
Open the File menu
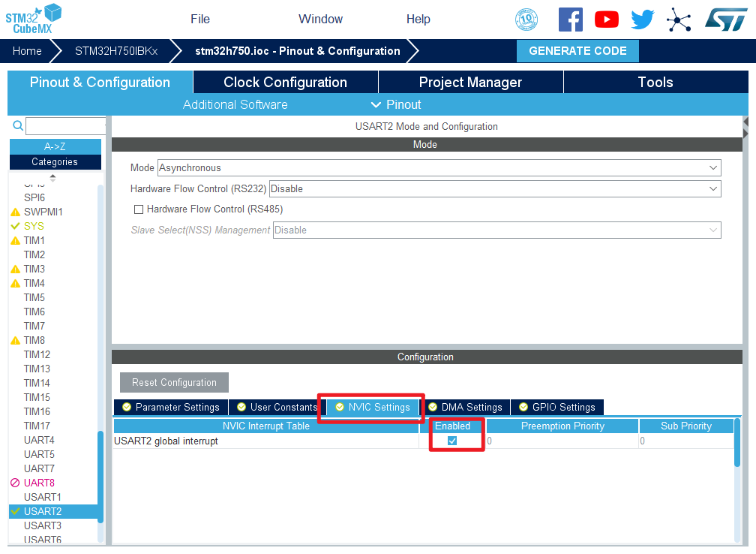200,20
